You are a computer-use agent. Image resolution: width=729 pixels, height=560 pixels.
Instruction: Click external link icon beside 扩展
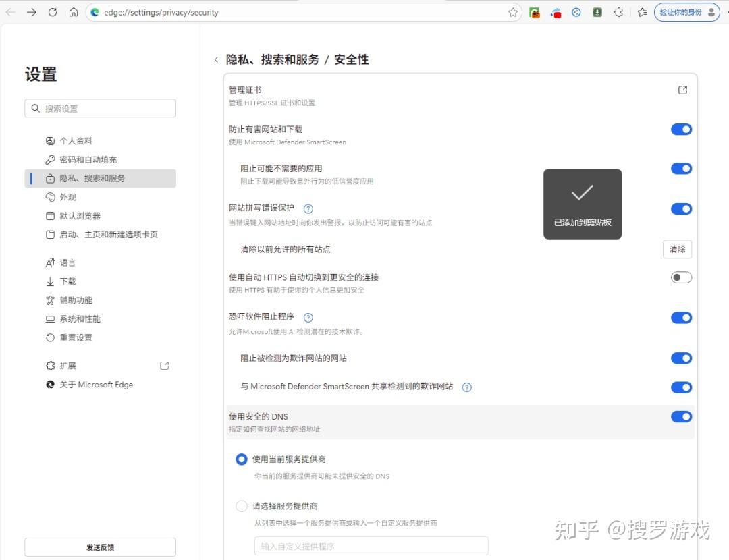pyautogui.click(x=164, y=366)
